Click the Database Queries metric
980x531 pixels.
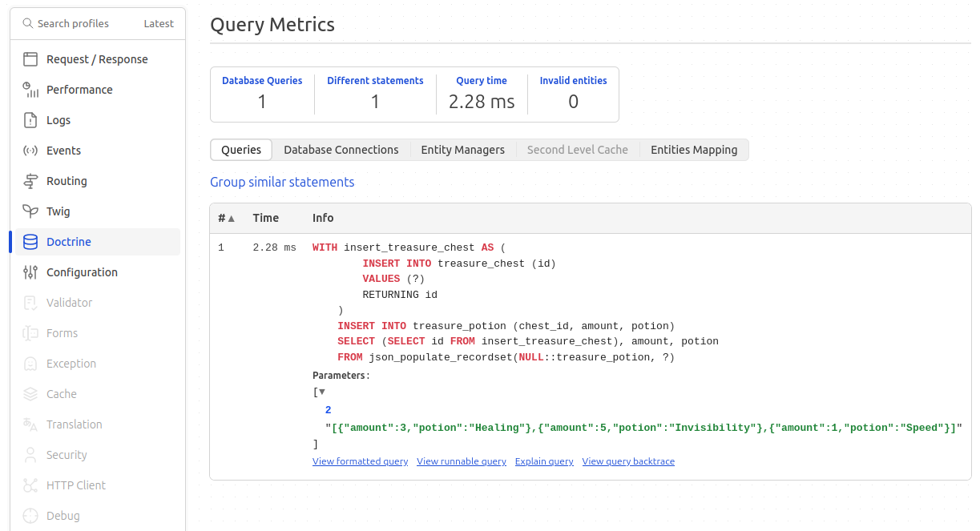[262, 94]
